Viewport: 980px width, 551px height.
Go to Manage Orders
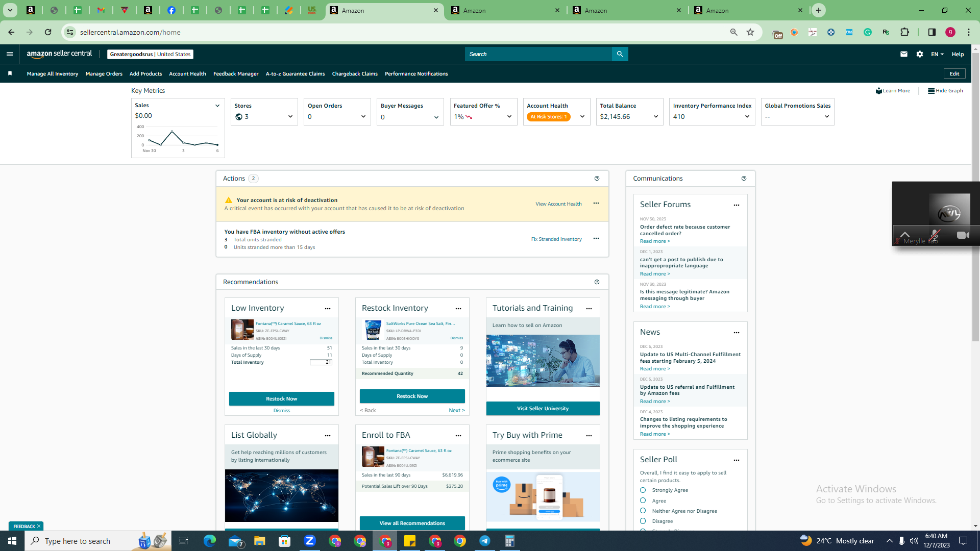(x=104, y=74)
